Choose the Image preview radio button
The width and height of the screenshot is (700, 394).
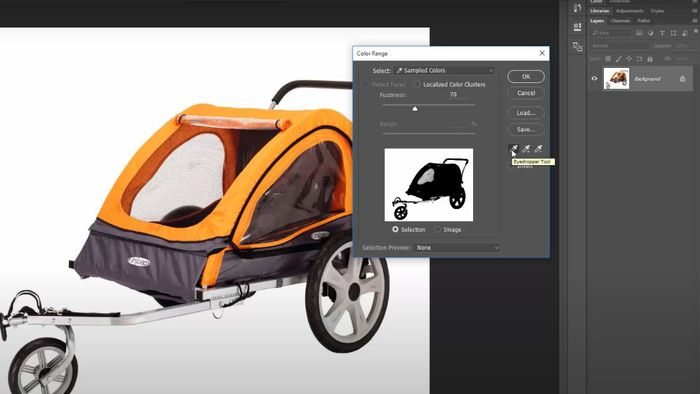click(x=438, y=229)
